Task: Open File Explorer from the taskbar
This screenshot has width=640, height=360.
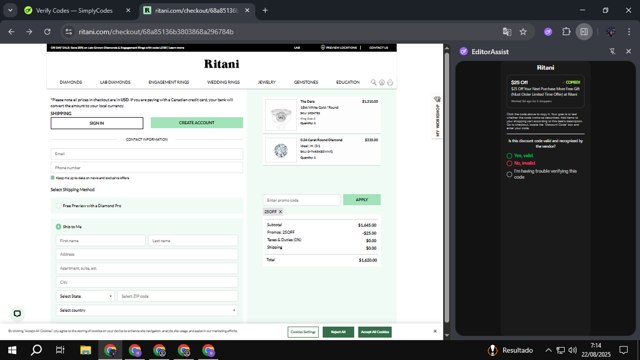Action: [85, 350]
